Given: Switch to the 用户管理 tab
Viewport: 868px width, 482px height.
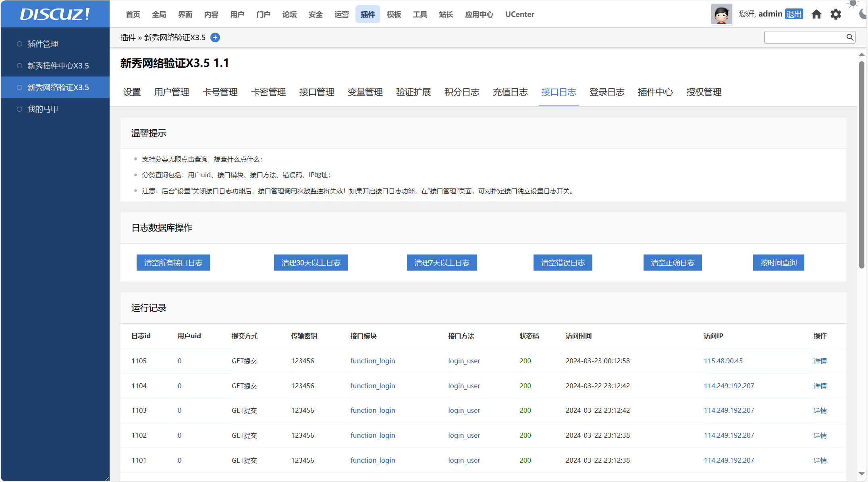Looking at the screenshot, I should pyautogui.click(x=172, y=92).
